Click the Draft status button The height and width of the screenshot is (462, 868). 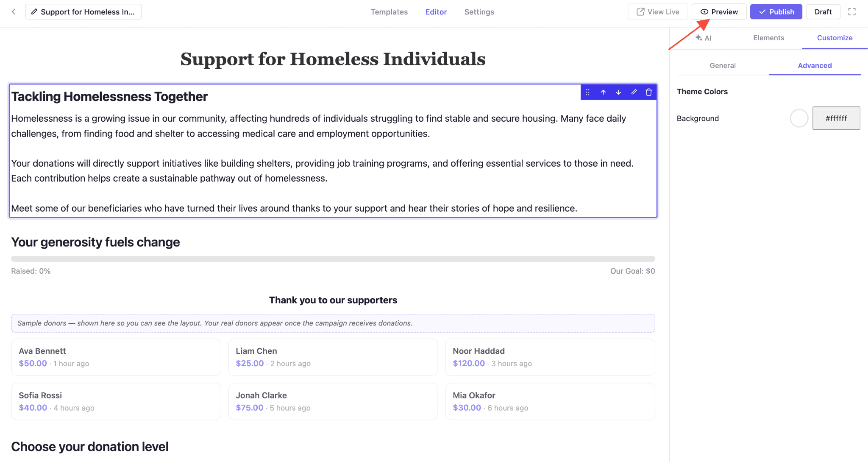tap(823, 12)
